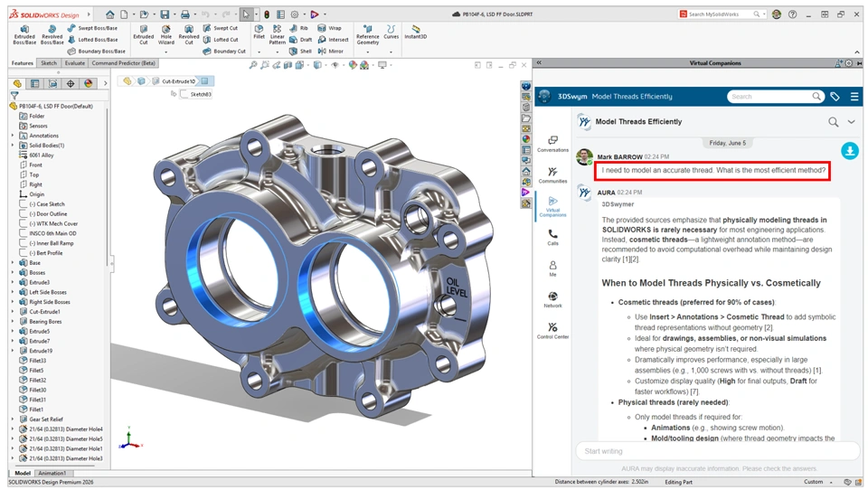868x490 pixels.
Task: Expand the Left Side Bosses node
Action: (13, 292)
